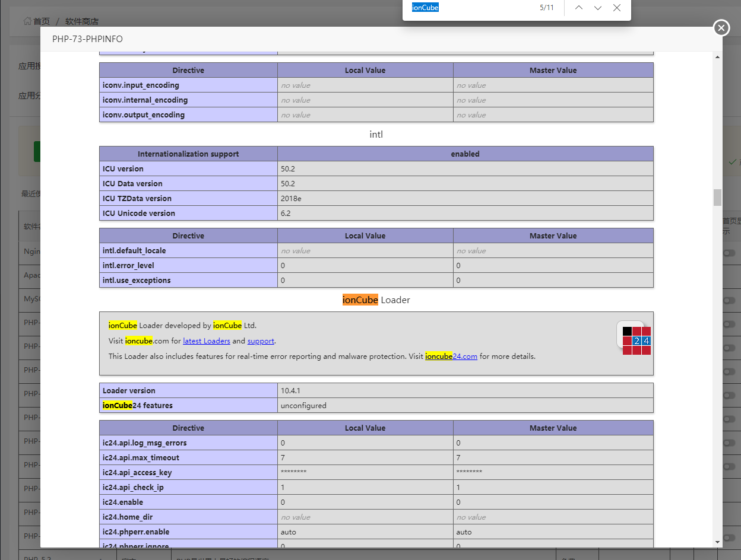This screenshot has height=560, width=741.
Task: Click the scrollbar down arrow
Action: 717,542
